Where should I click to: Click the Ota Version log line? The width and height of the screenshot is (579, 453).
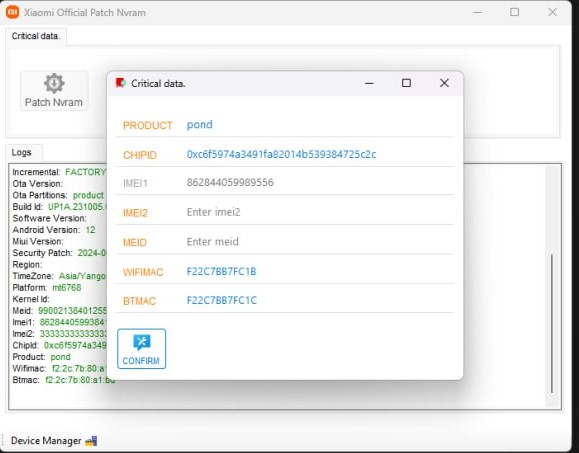(38, 184)
